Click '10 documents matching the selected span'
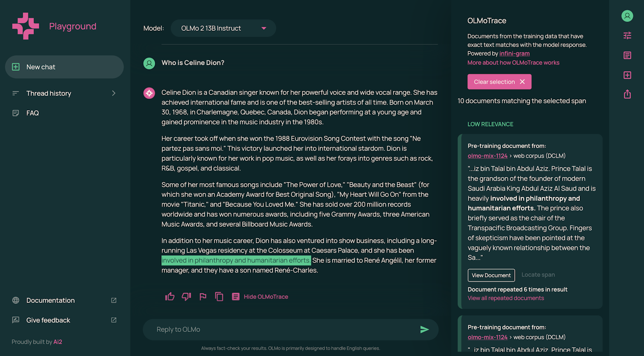 pos(522,101)
